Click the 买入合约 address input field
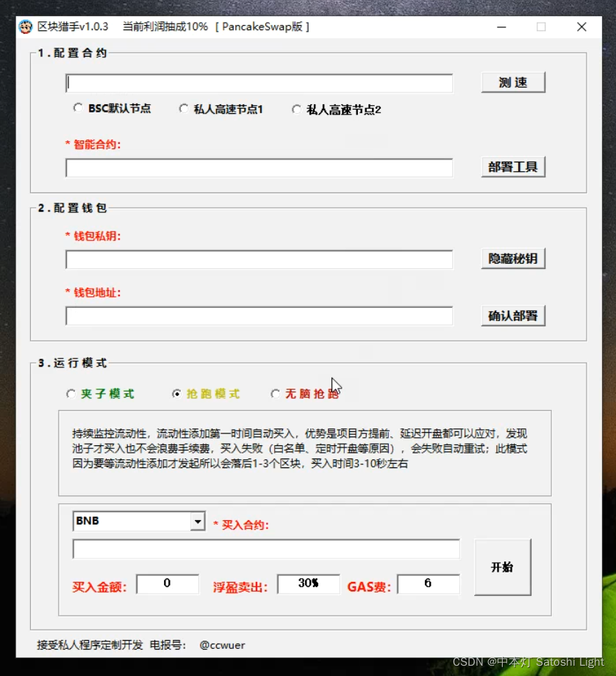Viewport: 616px width, 676px height. 266,550
